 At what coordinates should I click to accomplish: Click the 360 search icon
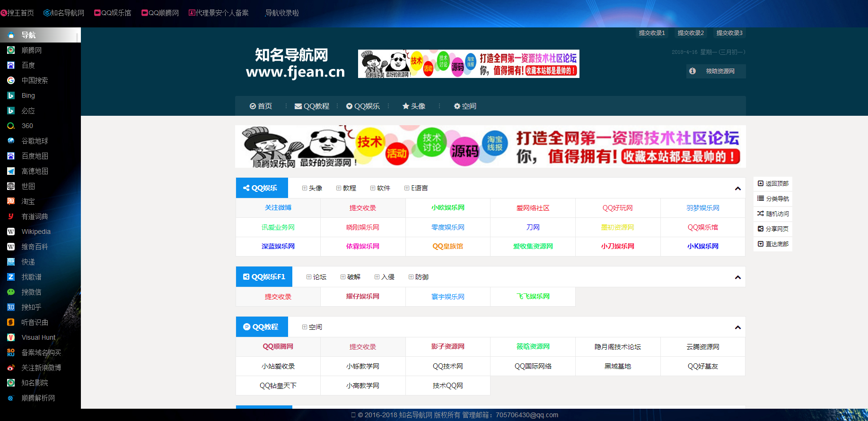pyautogui.click(x=11, y=126)
